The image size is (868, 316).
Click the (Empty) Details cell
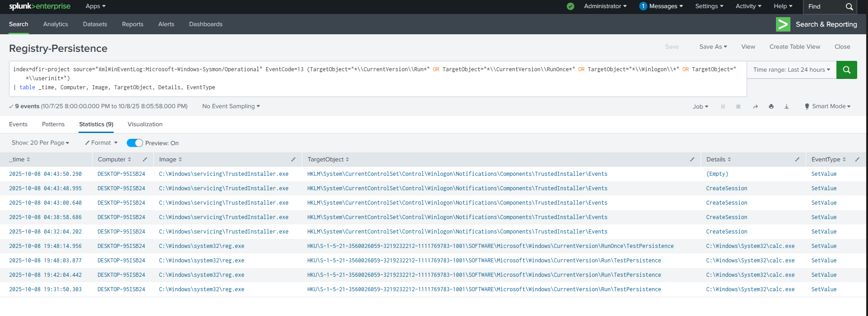point(717,174)
